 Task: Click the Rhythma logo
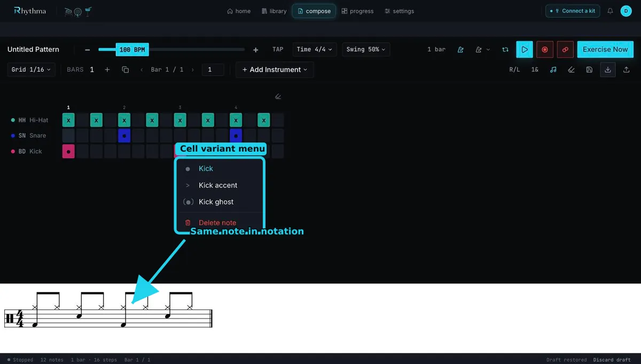point(30,11)
